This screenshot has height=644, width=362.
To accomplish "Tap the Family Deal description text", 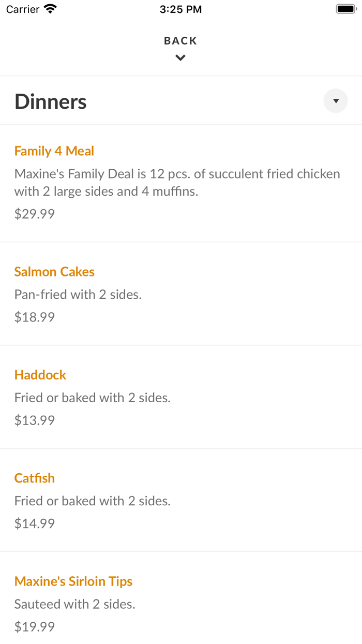I will [x=177, y=182].
